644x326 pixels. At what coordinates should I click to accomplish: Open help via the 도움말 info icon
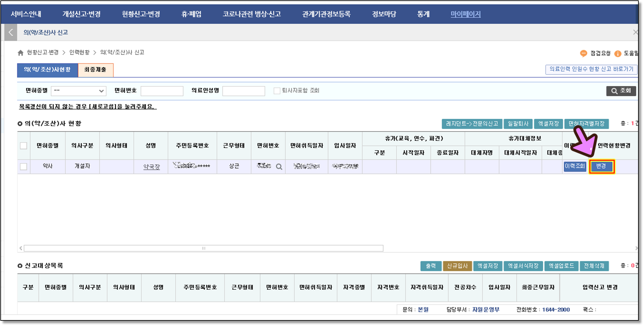point(618,53)
